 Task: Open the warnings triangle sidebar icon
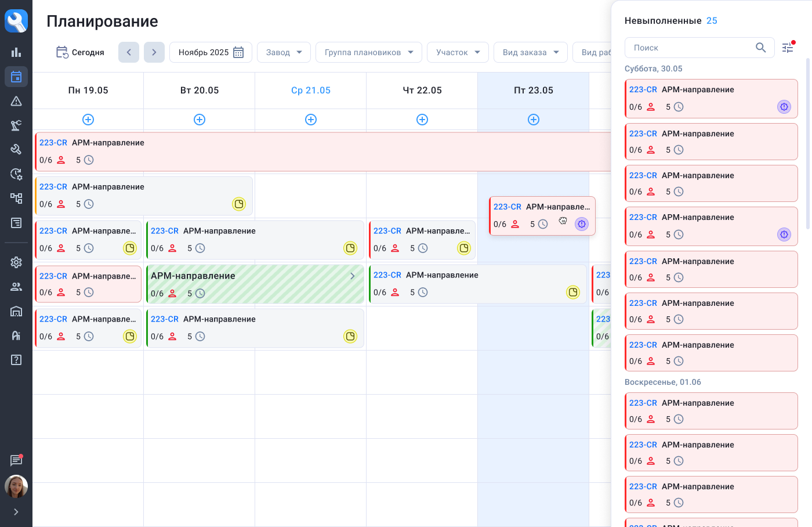[16, 101]
